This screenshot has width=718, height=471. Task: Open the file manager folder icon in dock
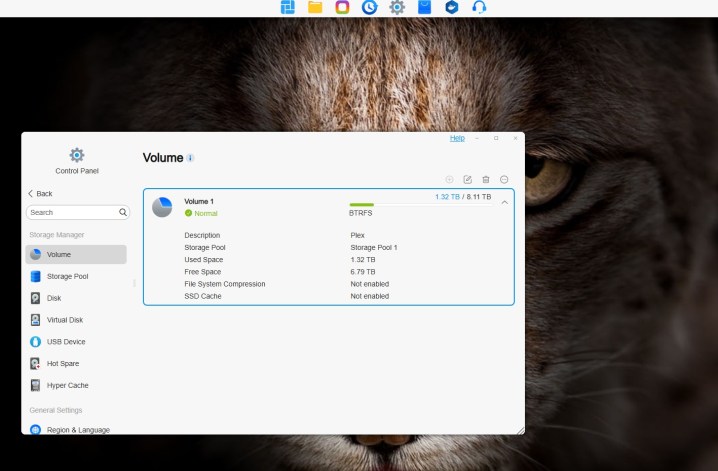click(x=315, y=8)
